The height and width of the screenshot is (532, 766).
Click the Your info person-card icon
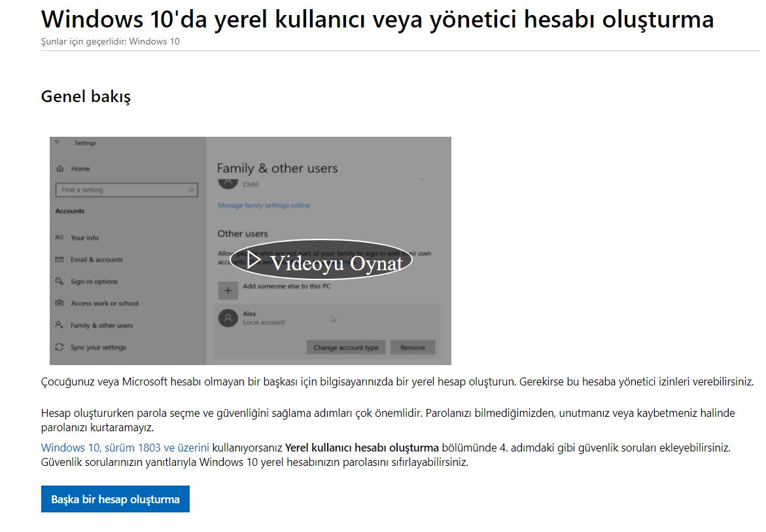tap(60, 238)
